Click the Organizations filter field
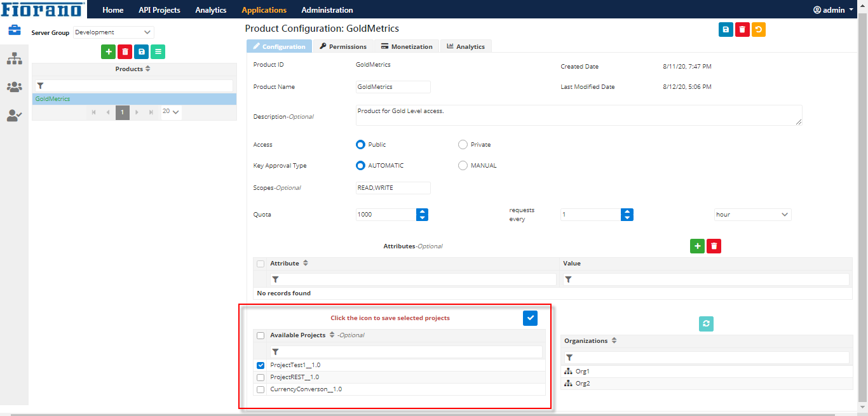868x416 pixels. [707, 358]
